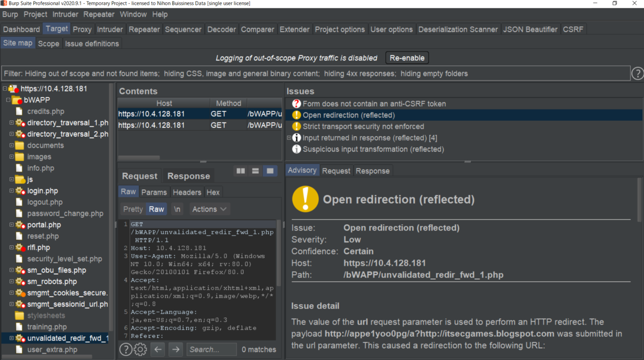The image size is (644, 360).
Task: Click gear icon of login.php
Action: click(x=20, y=191)
